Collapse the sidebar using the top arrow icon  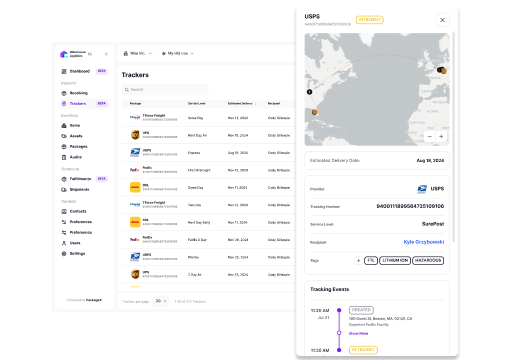(x=106, y=54)
